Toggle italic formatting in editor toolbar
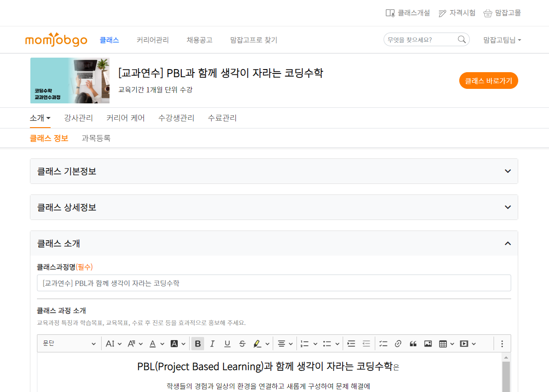549x392 pixels. click(x=212, y=344)
